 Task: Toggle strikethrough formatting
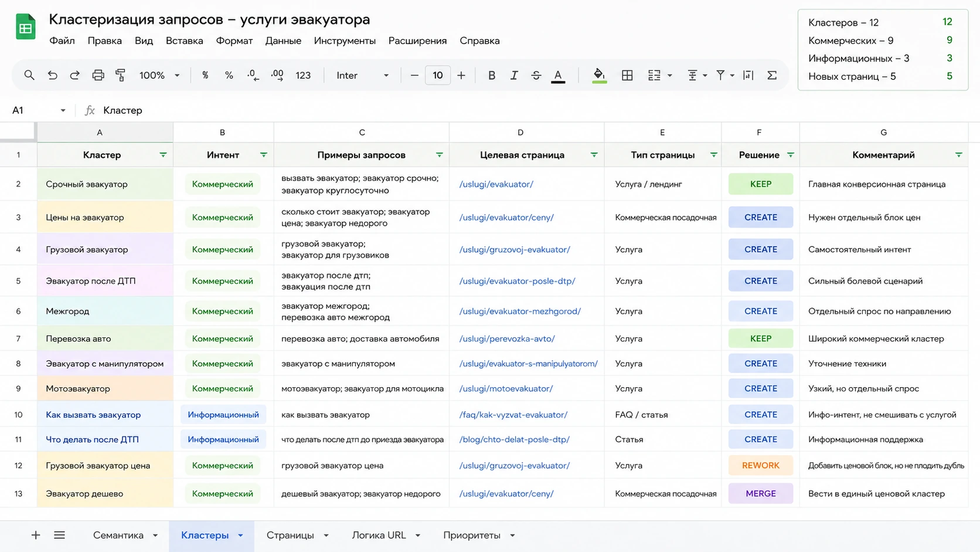point(536,75)
